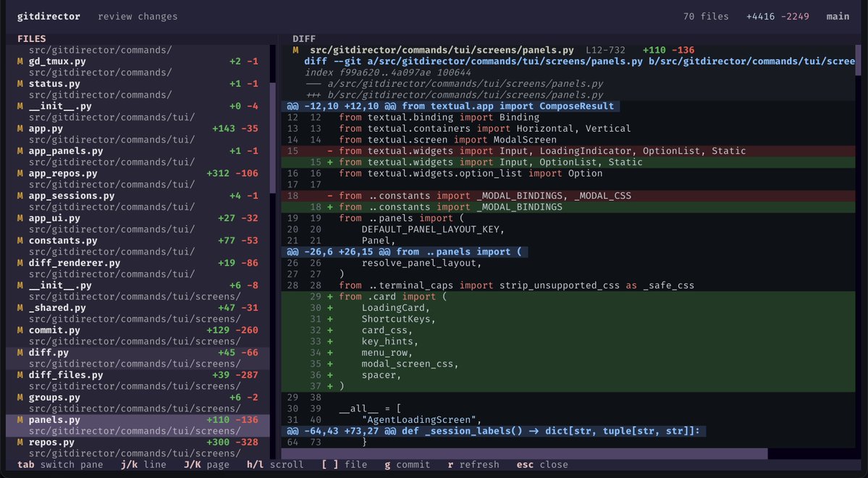The width and height of the screenshot is (868, 478).
Task: Click the 'main' branch label
Action: pos(838,17)
